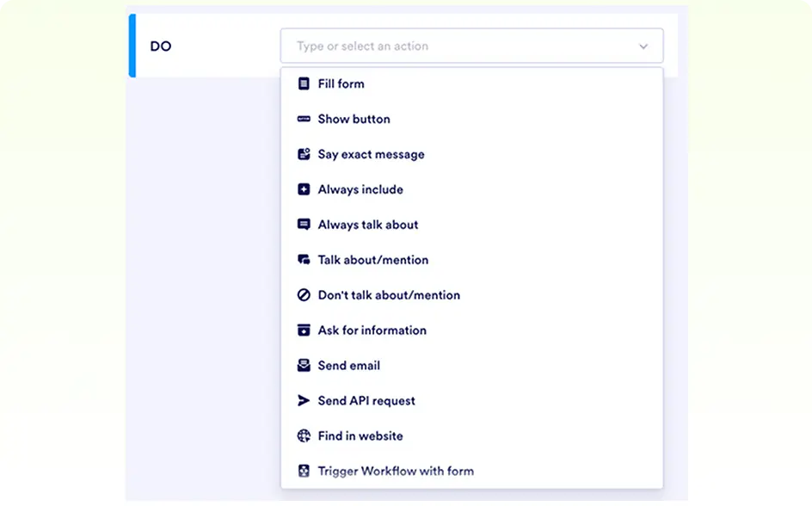The image size is (812, 506).
Task: Click the Trigger Workflow with form icon
Action: (x=303, y=472)
